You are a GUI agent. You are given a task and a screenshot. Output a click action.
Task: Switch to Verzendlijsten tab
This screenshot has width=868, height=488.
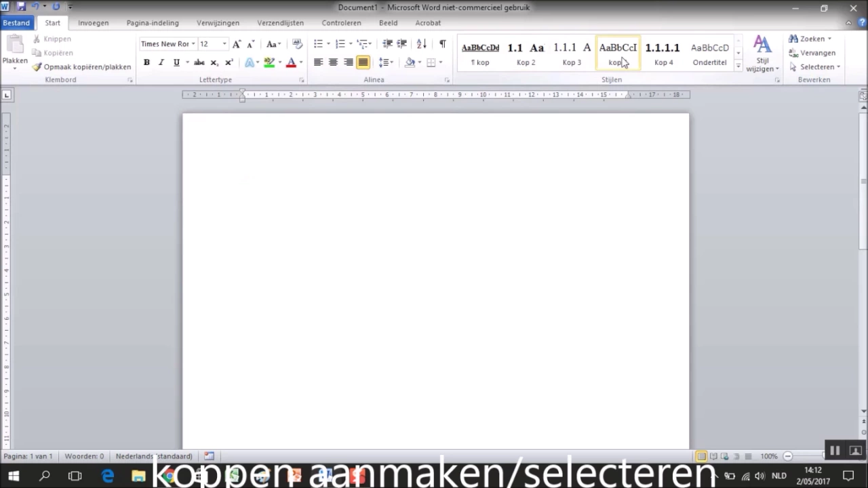pyautogui.click(x=280, y=22)
